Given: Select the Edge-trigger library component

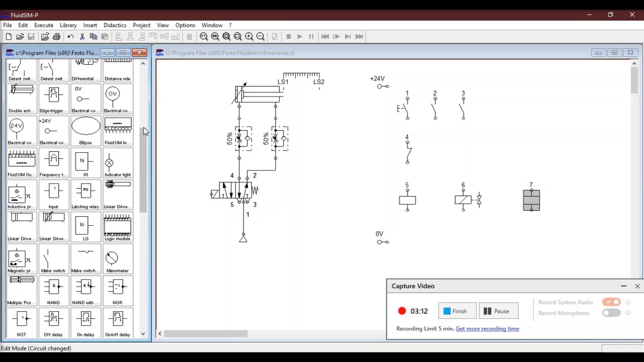Looking at the screenshot, I should [53, 99].
